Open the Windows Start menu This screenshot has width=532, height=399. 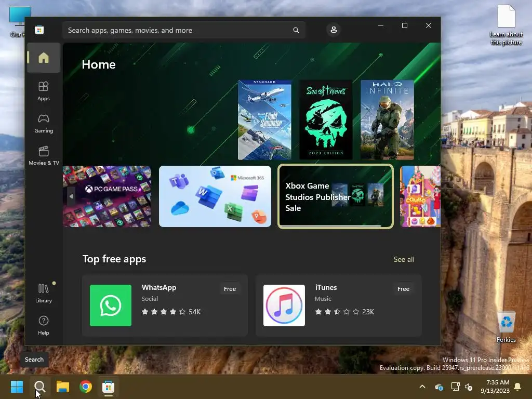point(17,387)
